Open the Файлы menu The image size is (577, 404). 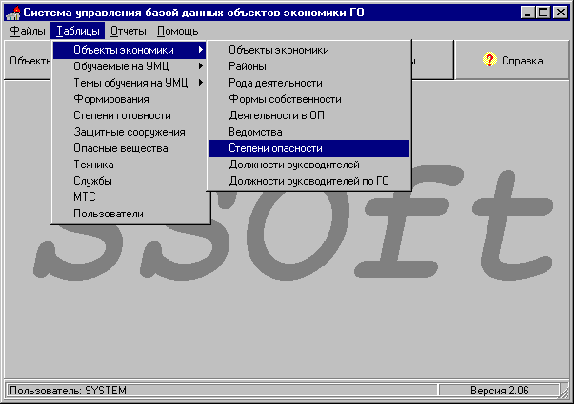27,31
